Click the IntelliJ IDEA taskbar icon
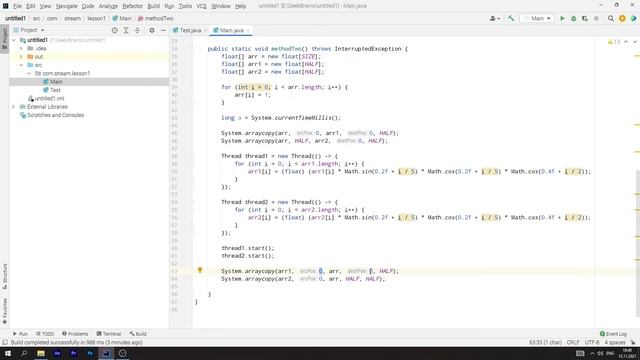 pos(106,353)
